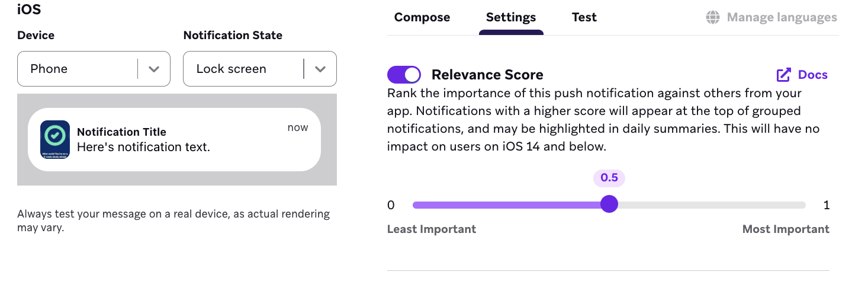Select the Settings tab
Screen dimensions: 868x294
click(511, 18)
